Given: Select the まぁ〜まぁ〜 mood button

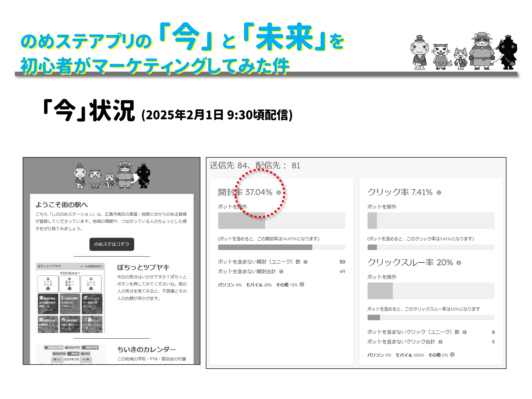Looking at the screenshot, I should [x=70, y=284].
